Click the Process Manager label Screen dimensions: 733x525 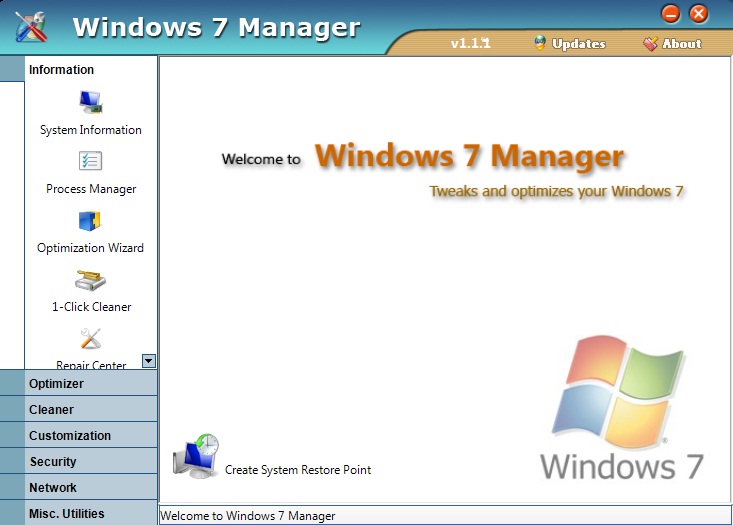tap(91, 189)
